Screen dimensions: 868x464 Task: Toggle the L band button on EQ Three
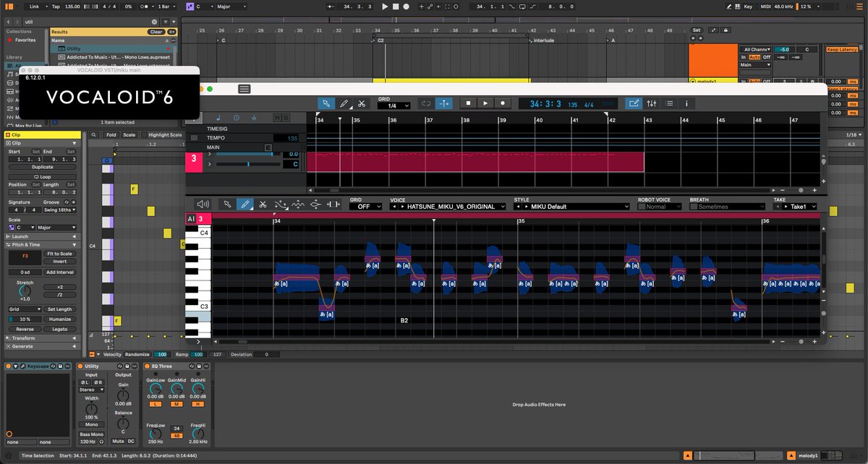coord(155,405)
